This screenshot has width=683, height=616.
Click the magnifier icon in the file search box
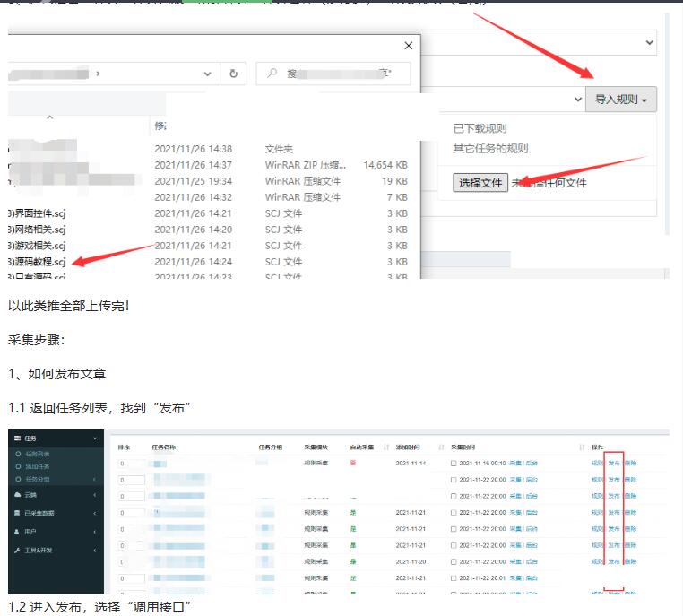[272, 73]
